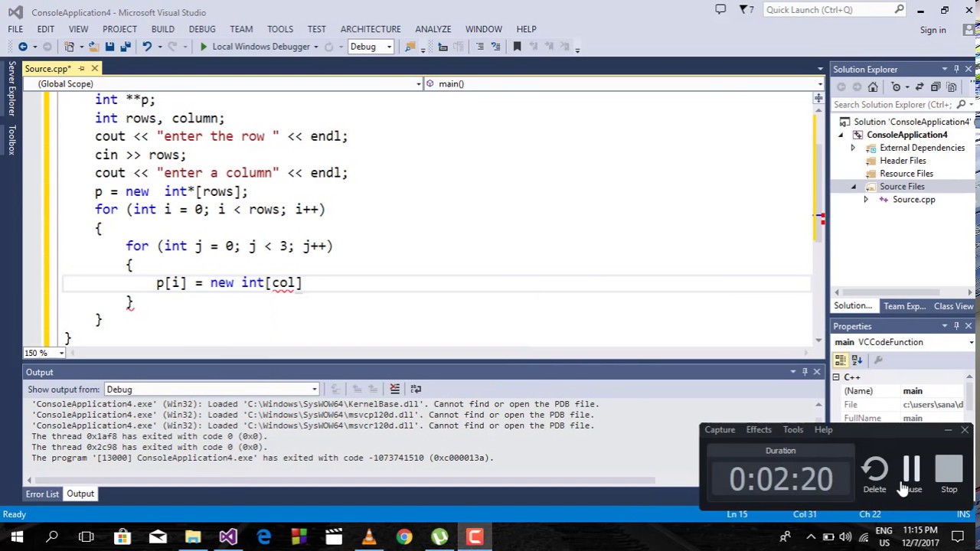Start debugging with the green play arrow
980x551 pixels.
click(203, 47)
